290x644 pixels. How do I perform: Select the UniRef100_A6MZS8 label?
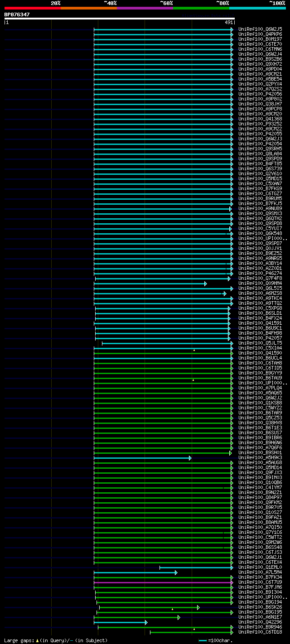tap(260, 293)
